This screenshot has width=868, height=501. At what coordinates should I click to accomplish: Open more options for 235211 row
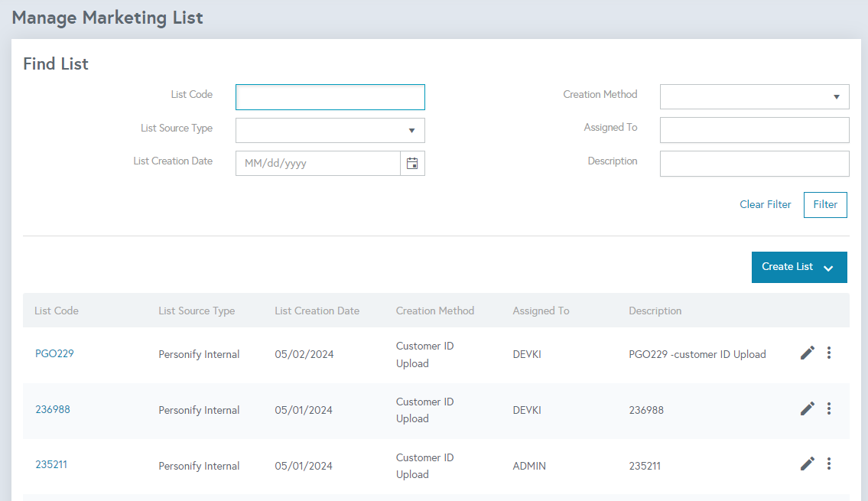pos(829,464)
